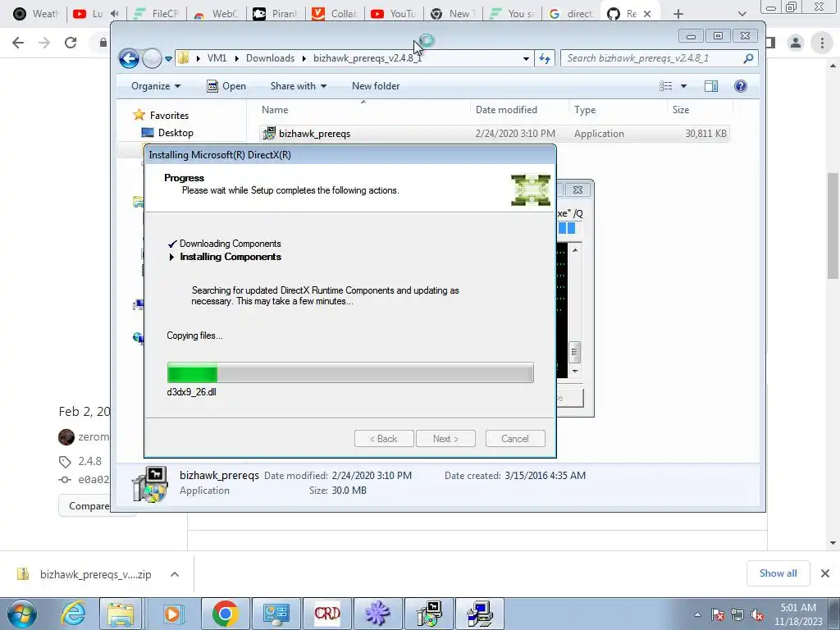The height and width of the screenshot is (630, 840).
Task: Show hidden tray icons arrow
Action: pos(697,614)
